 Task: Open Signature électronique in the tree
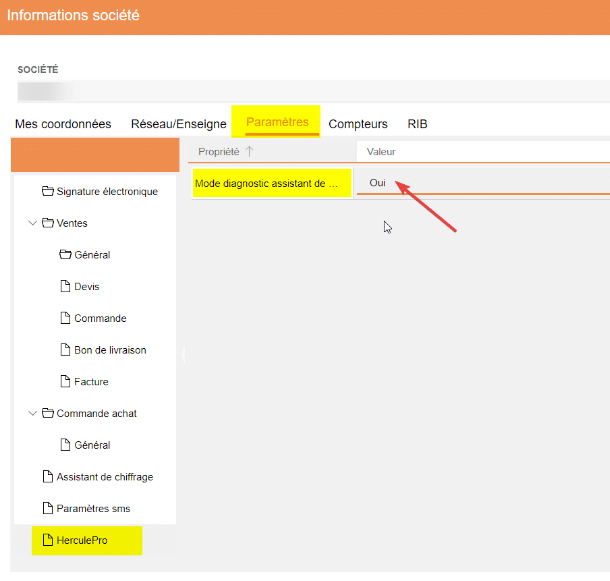coord(107,191)
